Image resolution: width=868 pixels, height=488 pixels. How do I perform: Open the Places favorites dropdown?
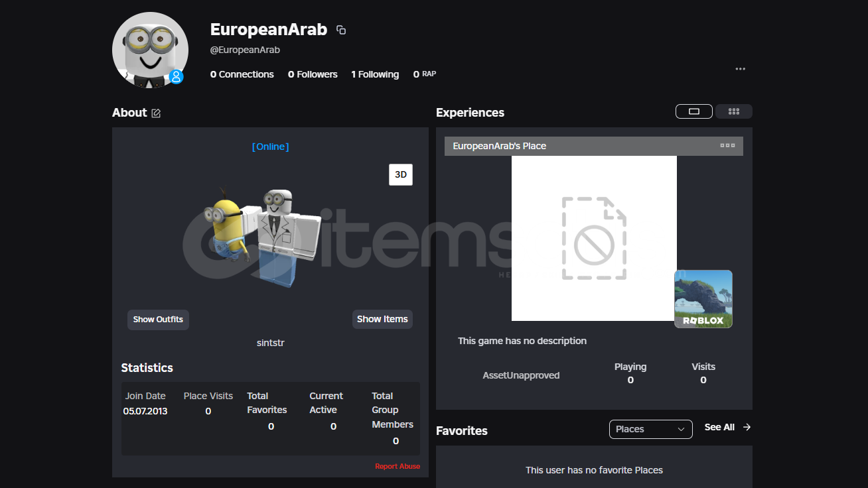(x=651, y=429)
